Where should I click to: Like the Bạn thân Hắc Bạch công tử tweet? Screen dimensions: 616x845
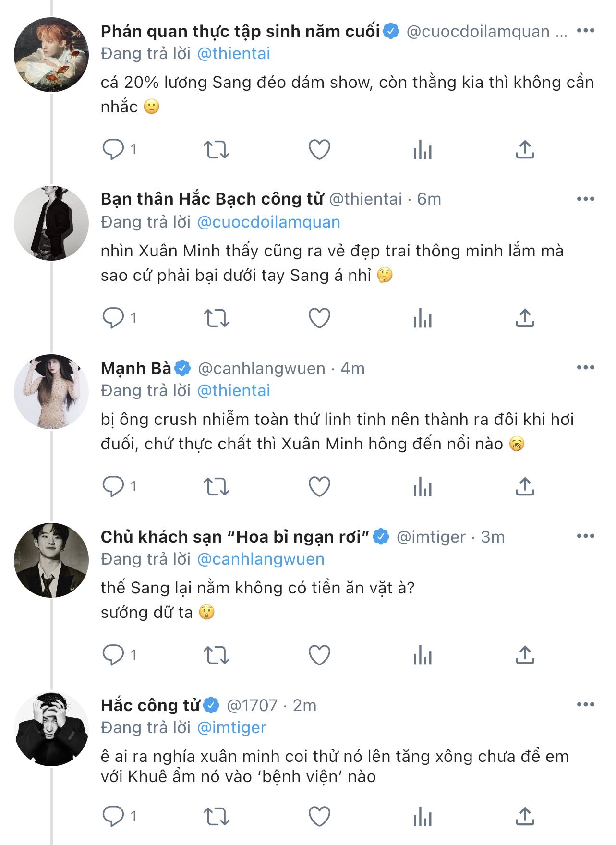(x=319, y=318)
